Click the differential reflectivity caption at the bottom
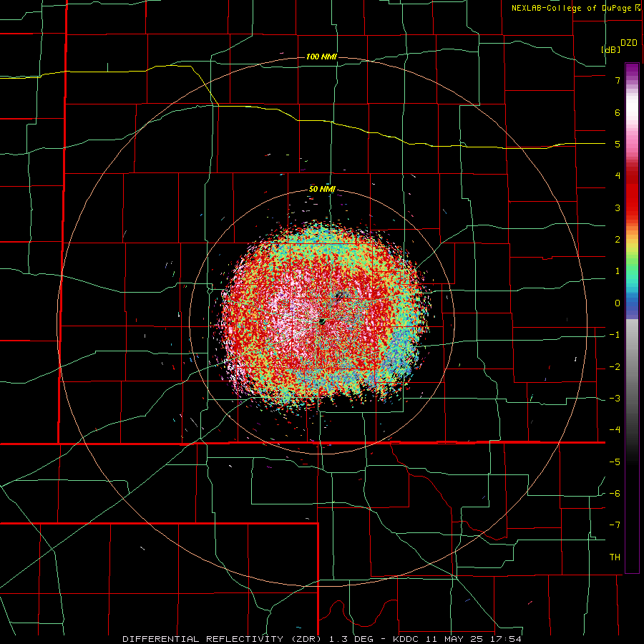644x644 pixels. click(x=322, y=639)
